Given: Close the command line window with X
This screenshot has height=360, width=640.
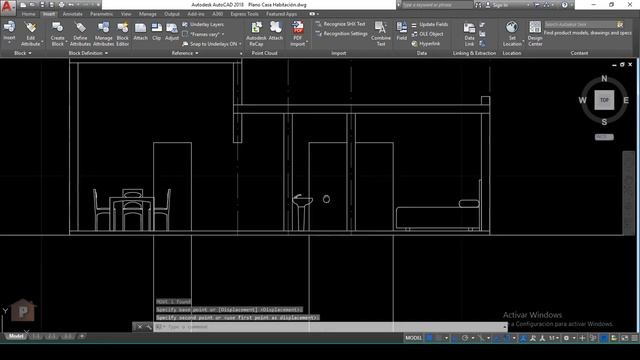Looking at the screenshot, I should pos(140,327).
